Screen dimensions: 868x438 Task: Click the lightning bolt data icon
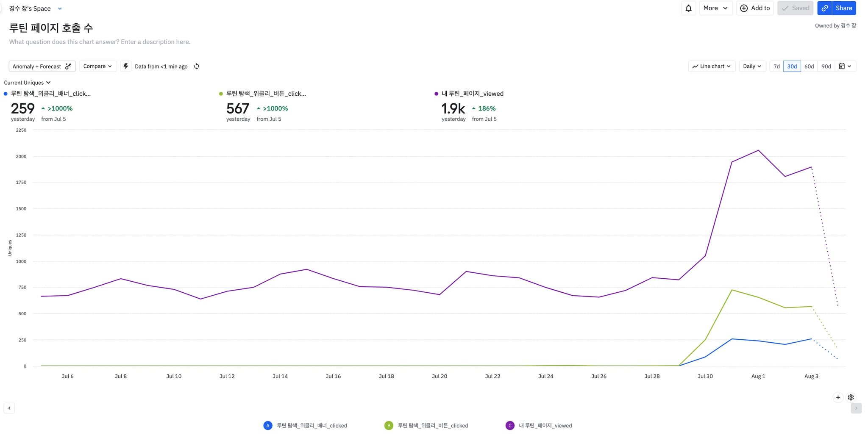pos(126,67)
